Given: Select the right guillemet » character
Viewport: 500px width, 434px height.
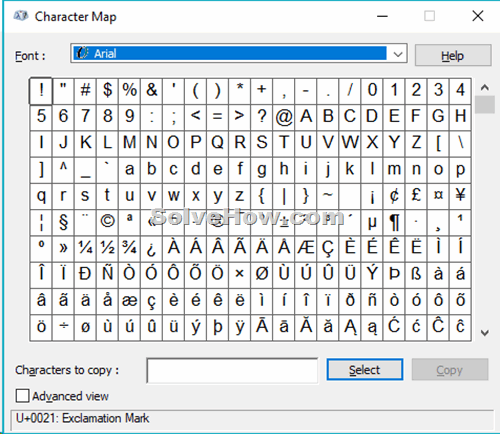Looking at the screenshot, I should 63,249.
